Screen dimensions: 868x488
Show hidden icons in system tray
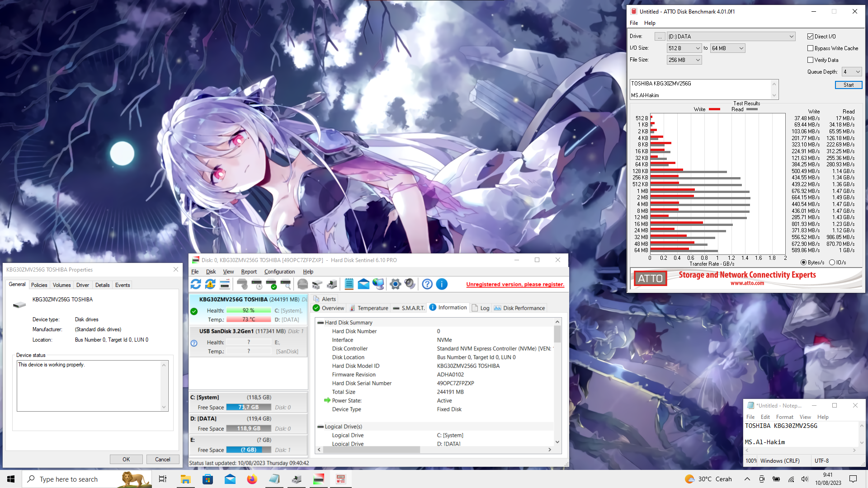(x=747, y=479)
